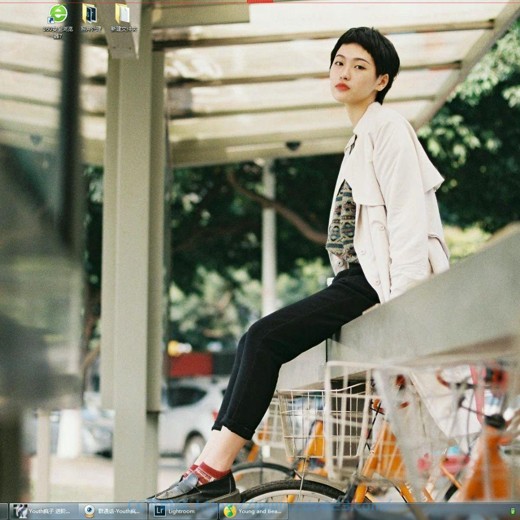The image size is (520, 520).
Task: Switch to the second 'Youth' chat taskbar window
Action: point(113,511)
